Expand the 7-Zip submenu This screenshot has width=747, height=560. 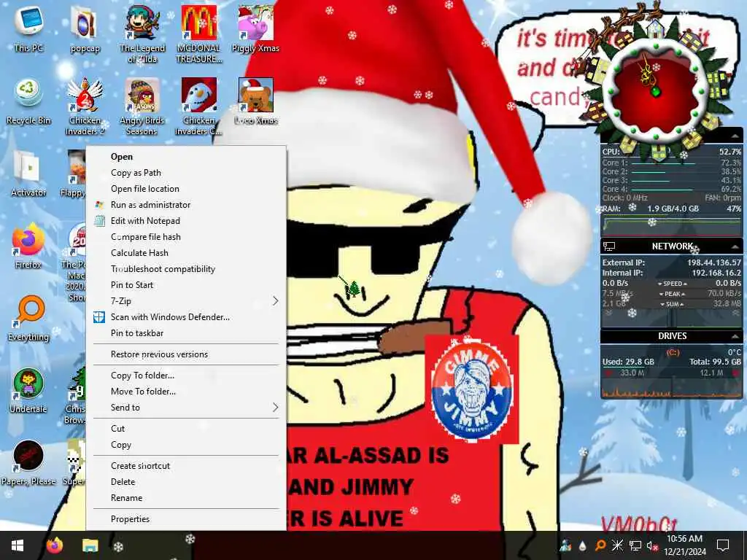click(275, 301)
